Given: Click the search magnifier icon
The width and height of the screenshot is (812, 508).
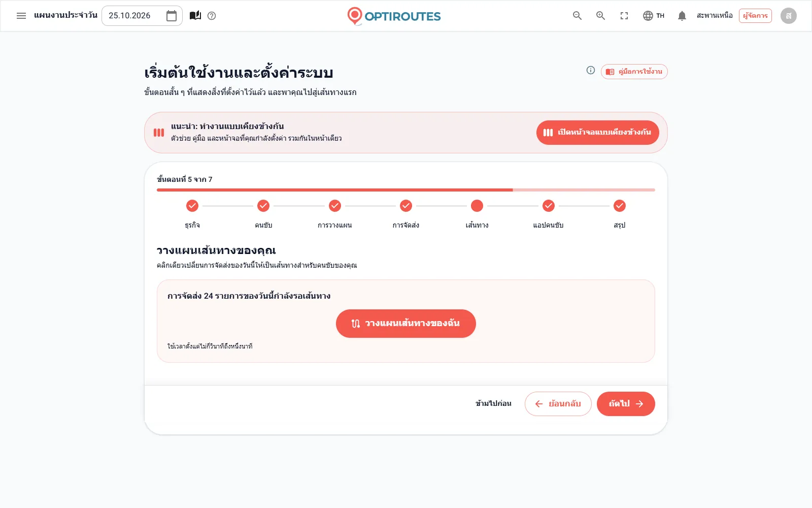Looking at the screenshot, I should click(x=577, y=16).
